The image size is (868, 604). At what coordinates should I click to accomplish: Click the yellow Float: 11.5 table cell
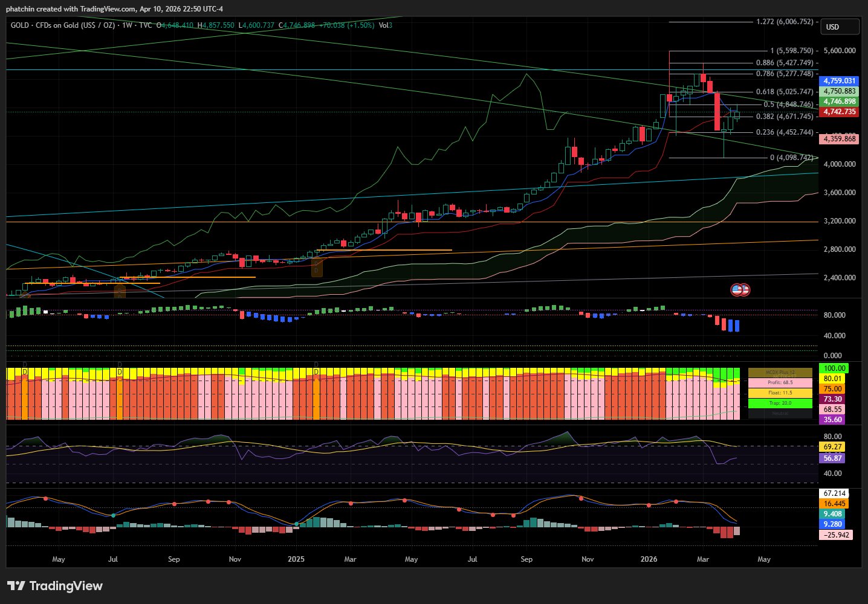pyautogui.click(x=780, y=393)
